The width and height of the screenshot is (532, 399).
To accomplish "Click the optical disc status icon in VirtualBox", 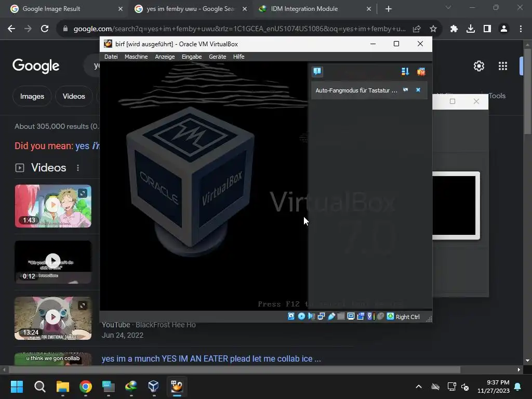I will click(x=301, y=316).
